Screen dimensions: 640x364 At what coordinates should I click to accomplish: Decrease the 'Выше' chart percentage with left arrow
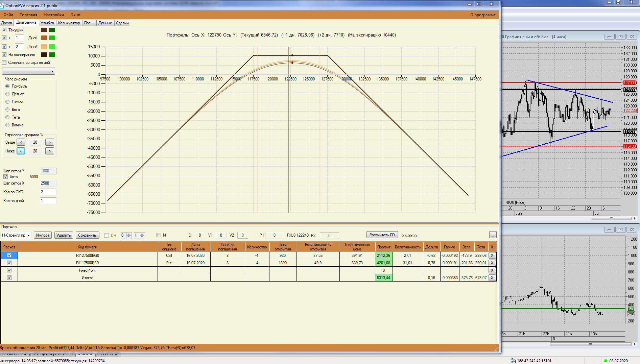[21, 142]
